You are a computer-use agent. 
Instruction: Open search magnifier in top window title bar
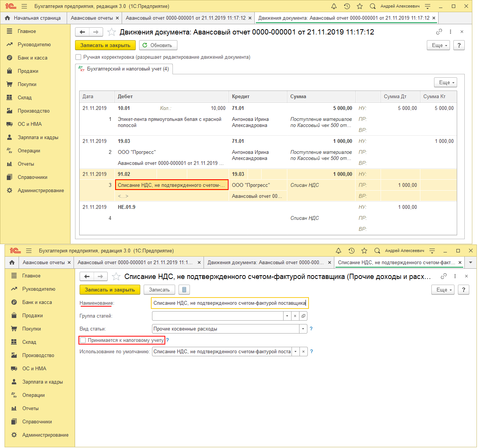pyautogui.click(x=373, y=6)
